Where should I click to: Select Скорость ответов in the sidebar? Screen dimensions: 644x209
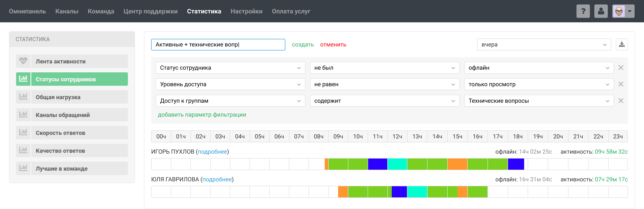click(72, 133)
